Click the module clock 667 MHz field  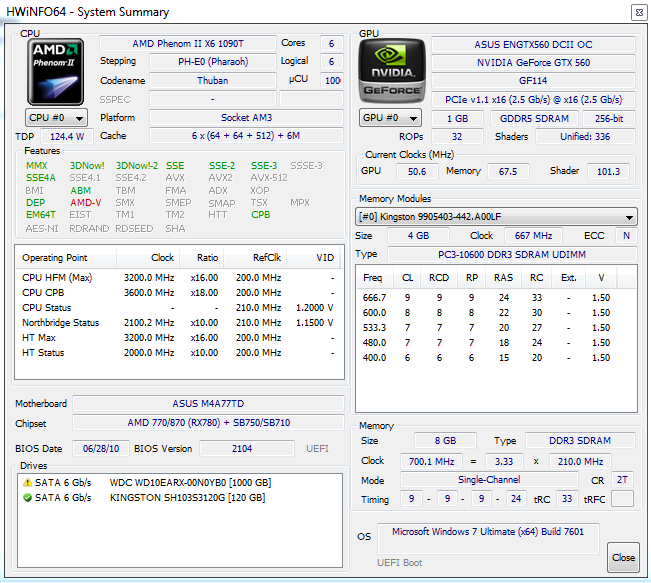click(534, 235)
